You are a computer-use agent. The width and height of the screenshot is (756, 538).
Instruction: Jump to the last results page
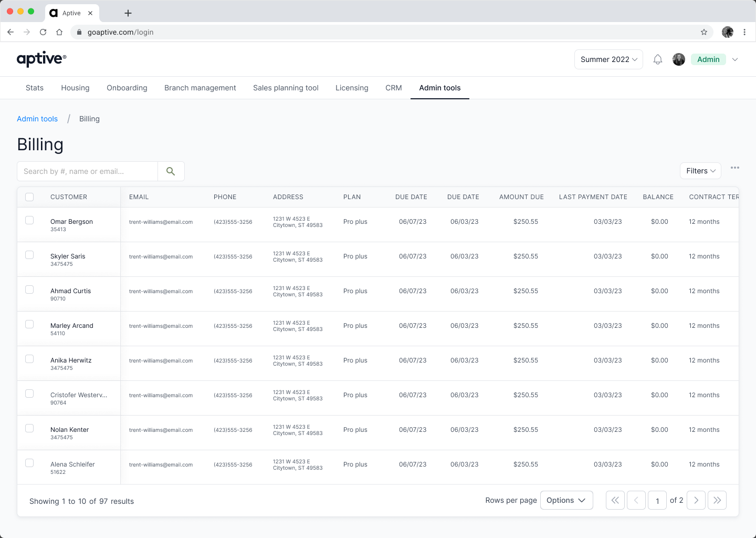point(717,500)
